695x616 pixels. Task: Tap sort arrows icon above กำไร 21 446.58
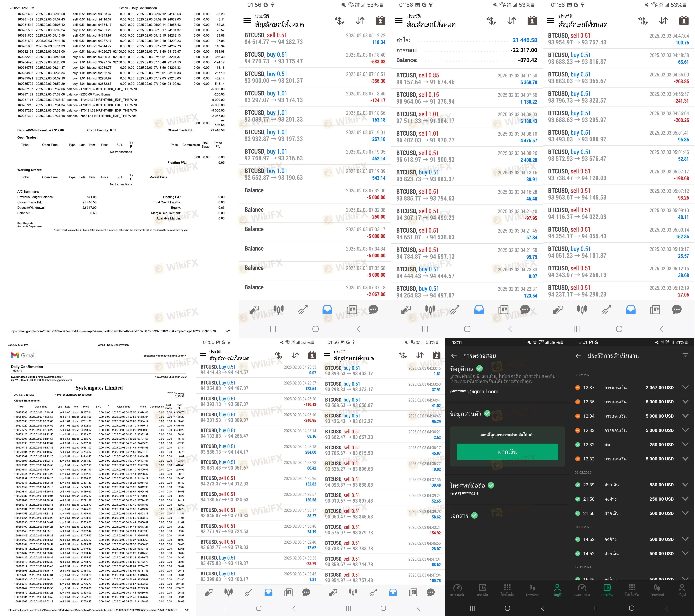512,21
